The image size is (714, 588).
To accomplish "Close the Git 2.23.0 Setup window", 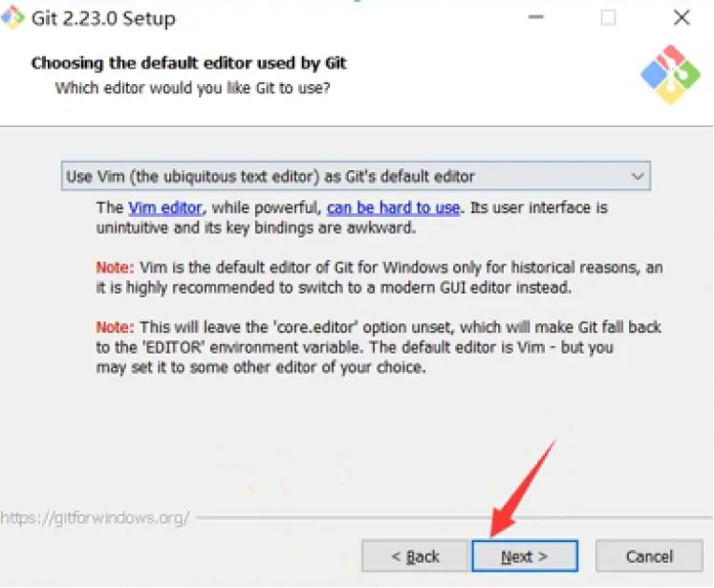I will click(x=682, y=18).
